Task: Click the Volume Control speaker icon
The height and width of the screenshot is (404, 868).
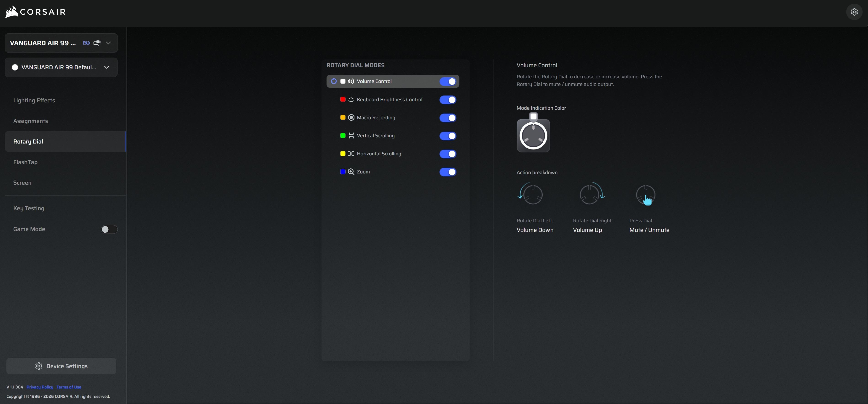Action: [351, 82]
